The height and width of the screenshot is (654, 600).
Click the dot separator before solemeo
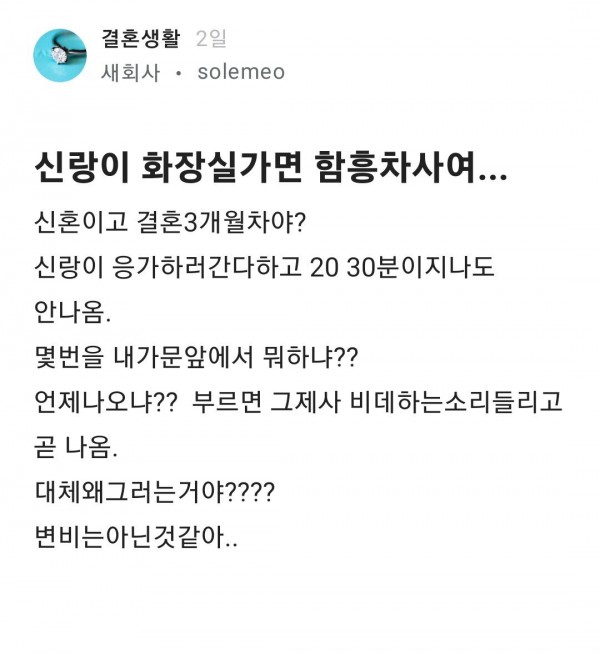tap(179, 73)
